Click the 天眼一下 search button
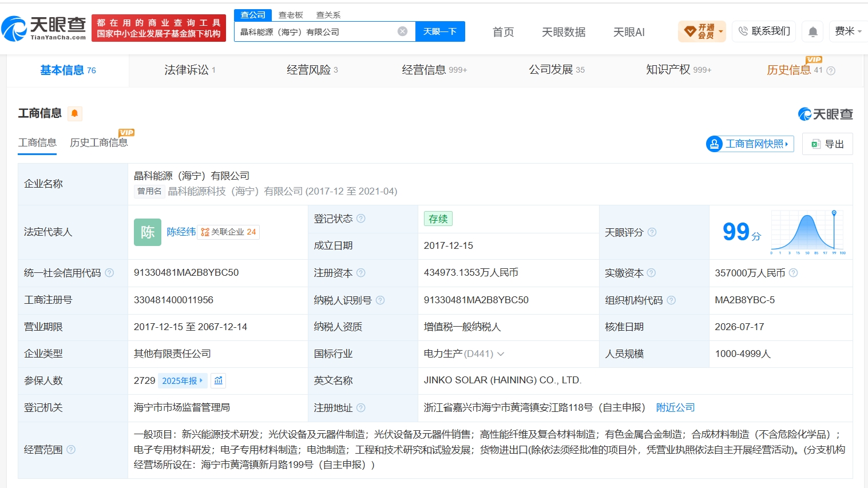The width and height of the screenshot is (868, 488). pos(440,31)
